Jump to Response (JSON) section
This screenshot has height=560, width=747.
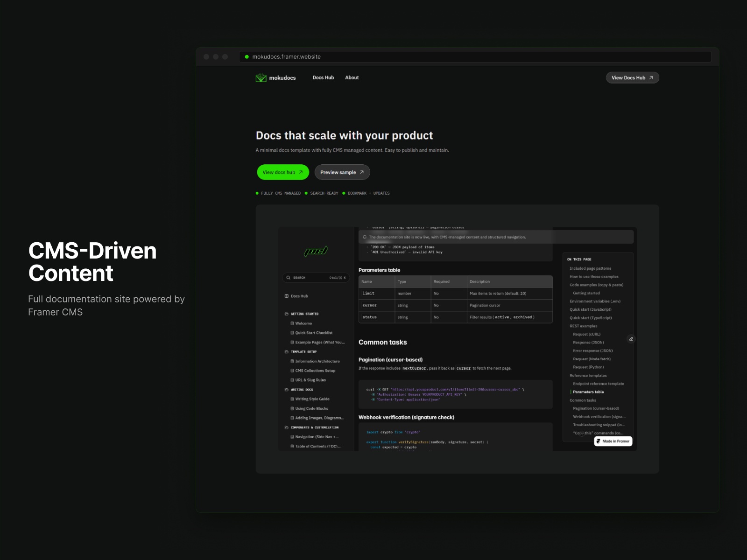pyautogui.click(x=588, y=343)
